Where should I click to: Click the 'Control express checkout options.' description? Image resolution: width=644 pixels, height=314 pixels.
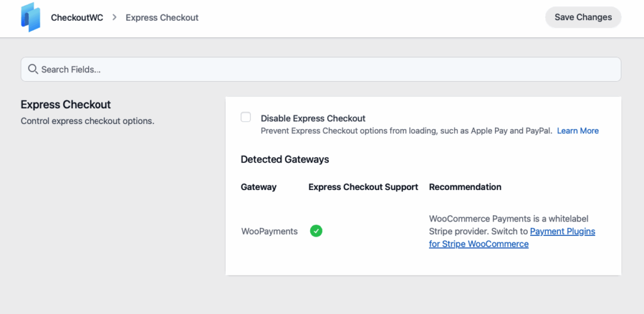pyautogui.click(x=87, y=121)
